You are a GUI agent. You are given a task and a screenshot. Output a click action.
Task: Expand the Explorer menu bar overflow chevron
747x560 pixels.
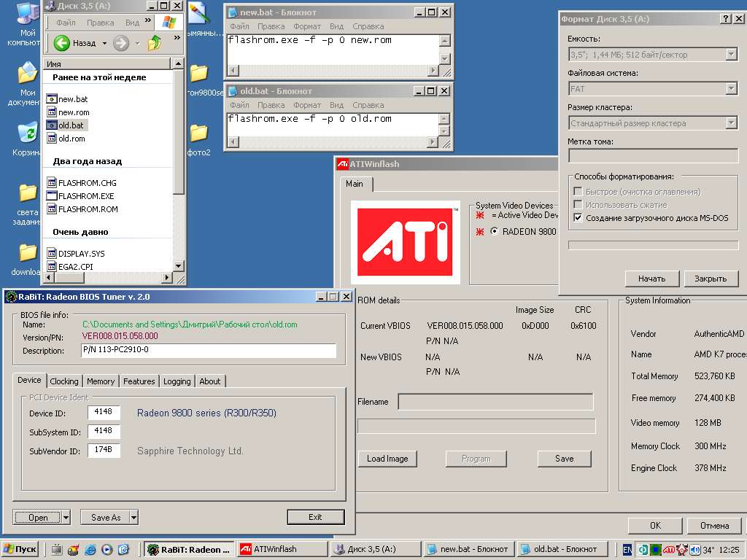pos(148,20)
